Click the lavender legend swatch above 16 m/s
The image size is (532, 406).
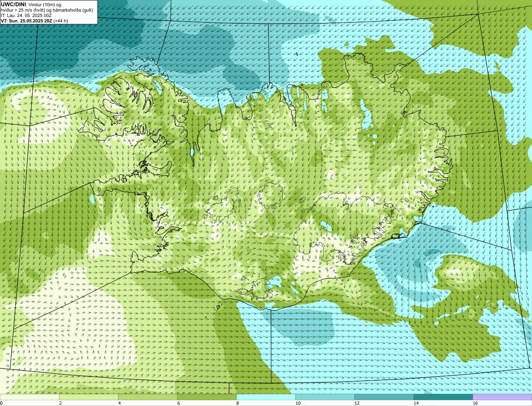click(502, 397)
